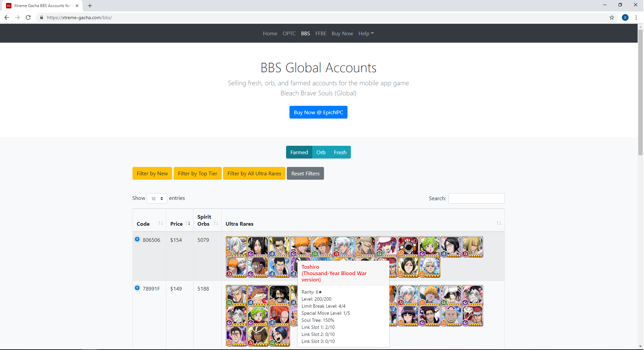
Task: Click the eyepatch Kenpachi icon in account 806506
Action: click(279, 247)
